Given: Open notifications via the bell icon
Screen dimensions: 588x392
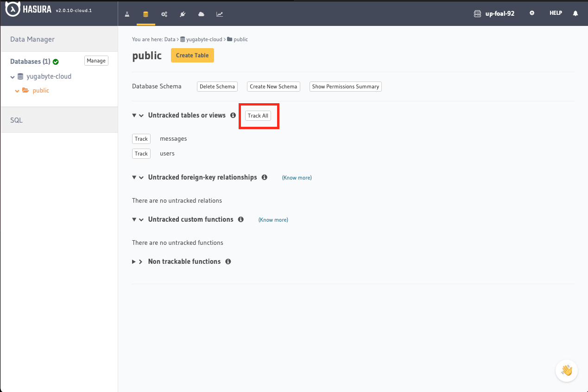Looking at the screenshot, I should pos(575,13).
